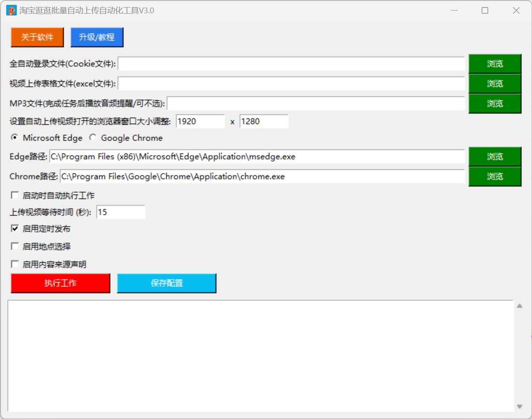
Task: Focus the MP3文件 path input field
Action: click(316, 103)
